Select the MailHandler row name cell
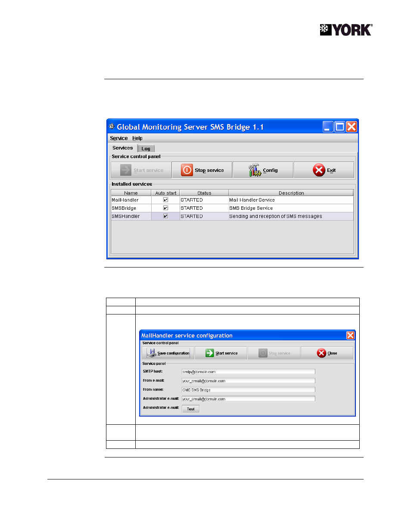The image size is (411, 532). click(x=131, y=200)
